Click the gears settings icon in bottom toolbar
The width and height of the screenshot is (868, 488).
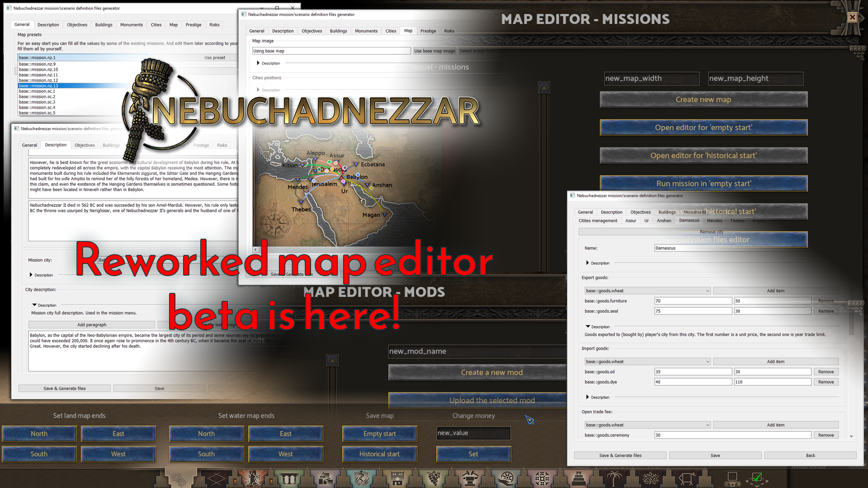pos(179,478)
